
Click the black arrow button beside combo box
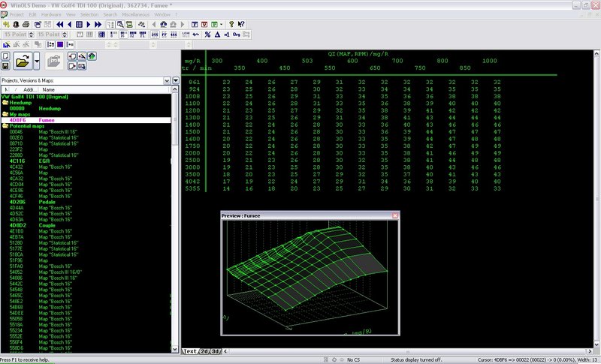(176, 80)
